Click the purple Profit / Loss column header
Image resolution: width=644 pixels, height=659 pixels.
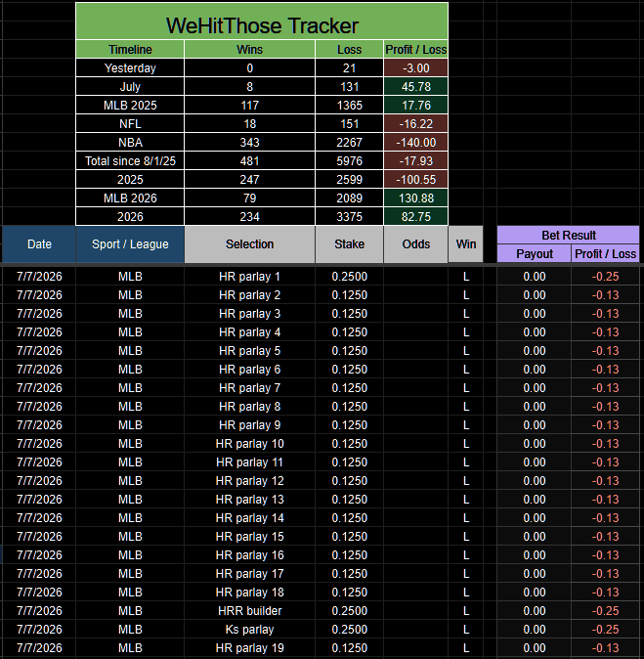pos(605,254)
